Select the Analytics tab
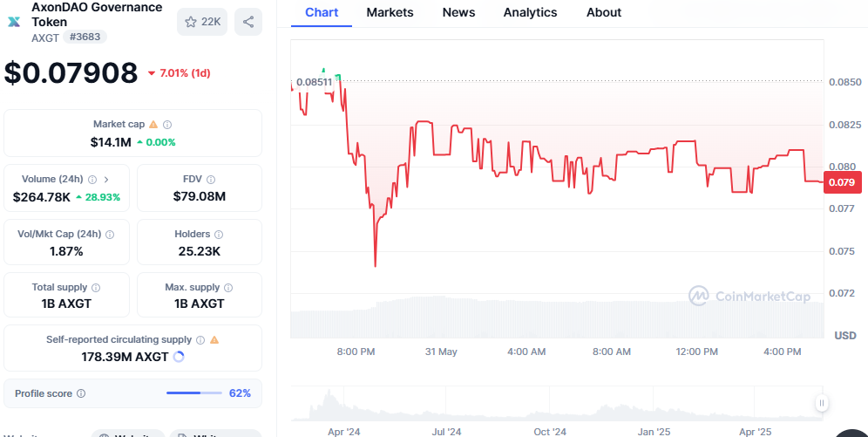 point(530,12)
